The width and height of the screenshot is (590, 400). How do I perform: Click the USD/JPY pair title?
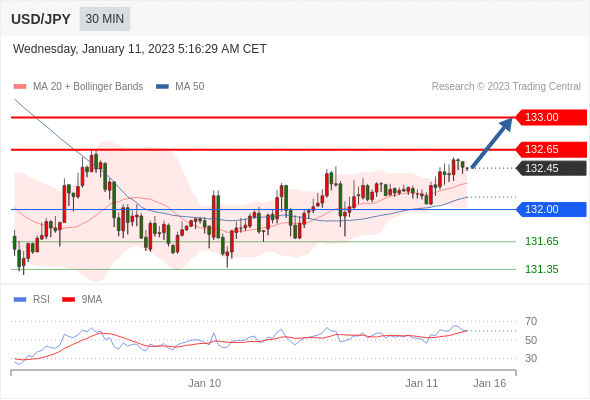point(41,19)
